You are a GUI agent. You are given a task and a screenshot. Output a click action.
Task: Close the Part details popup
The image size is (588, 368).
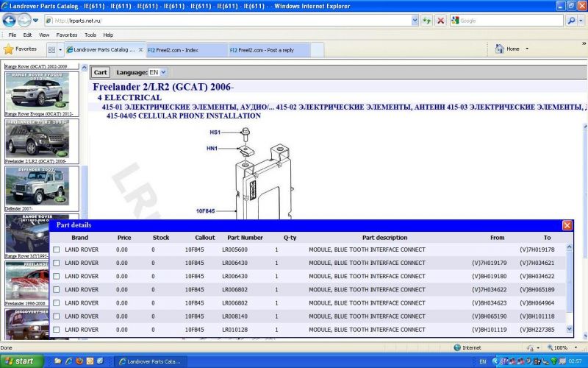pos(567,225)
